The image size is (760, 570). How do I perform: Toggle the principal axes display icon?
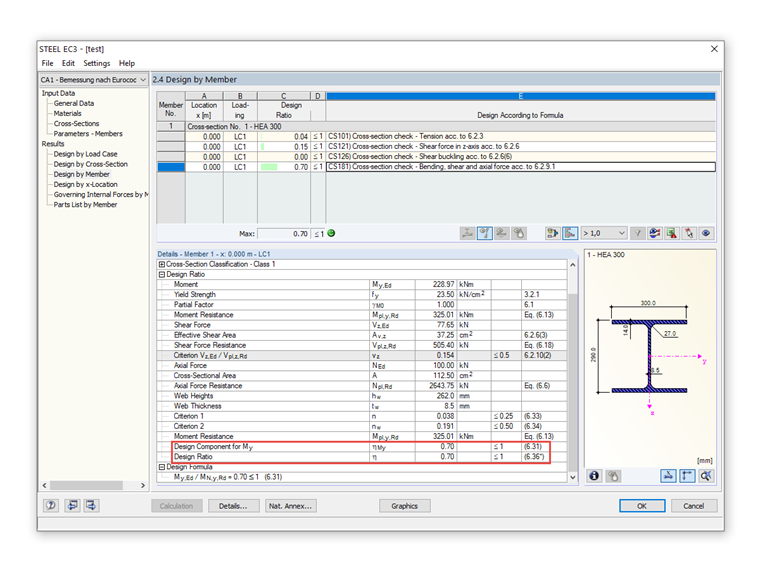(x=688, y=476)
